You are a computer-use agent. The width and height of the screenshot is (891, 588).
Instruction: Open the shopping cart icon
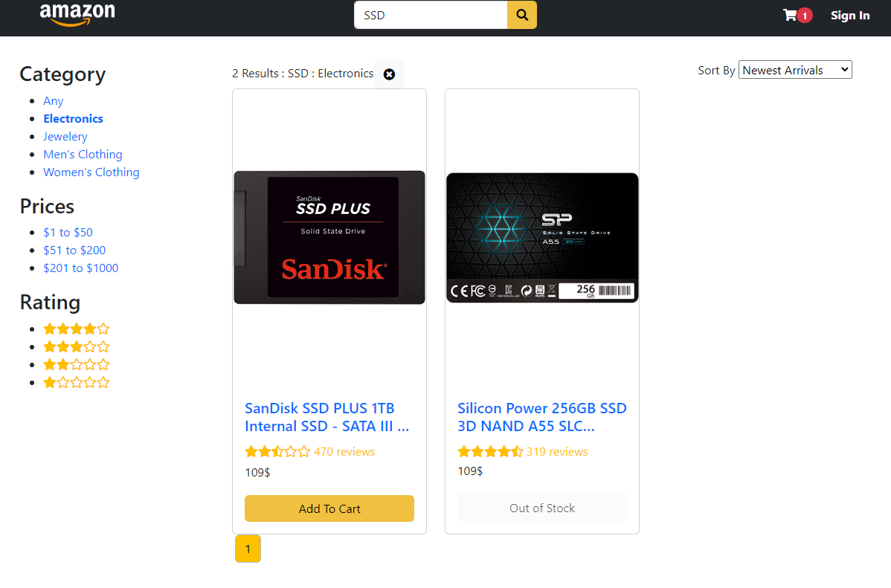pyautogui.click(x=789, y=16)
